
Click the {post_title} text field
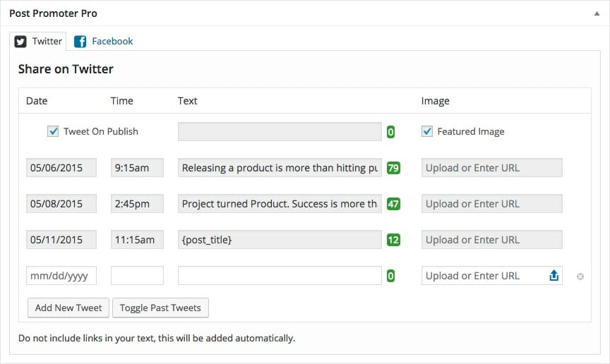point(280,240)
